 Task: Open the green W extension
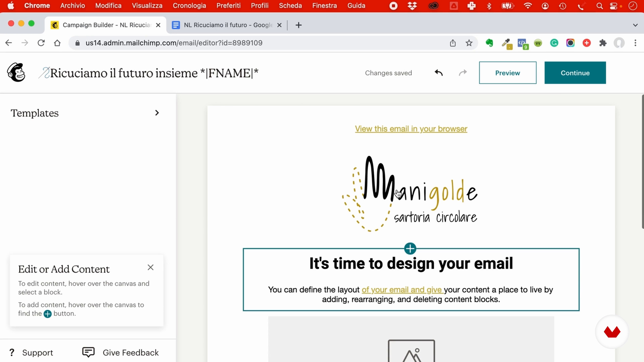pyautogui.click(x=538, y=43)
